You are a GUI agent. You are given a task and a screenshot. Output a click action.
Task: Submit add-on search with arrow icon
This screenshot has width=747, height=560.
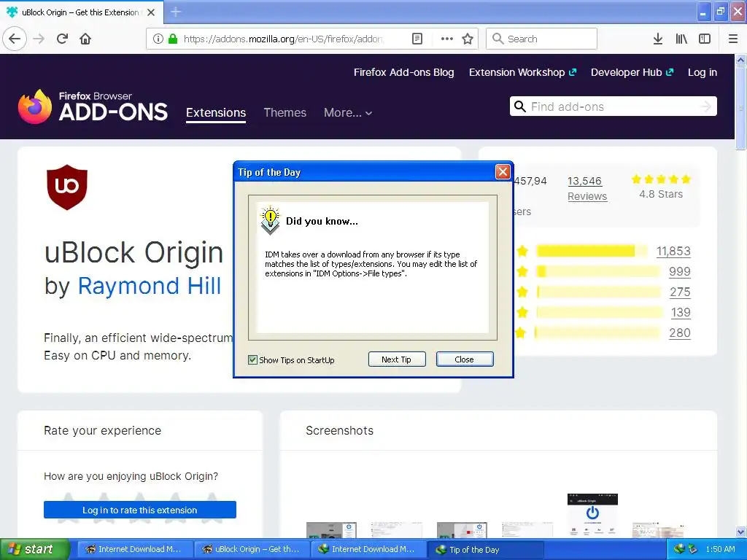705,106
